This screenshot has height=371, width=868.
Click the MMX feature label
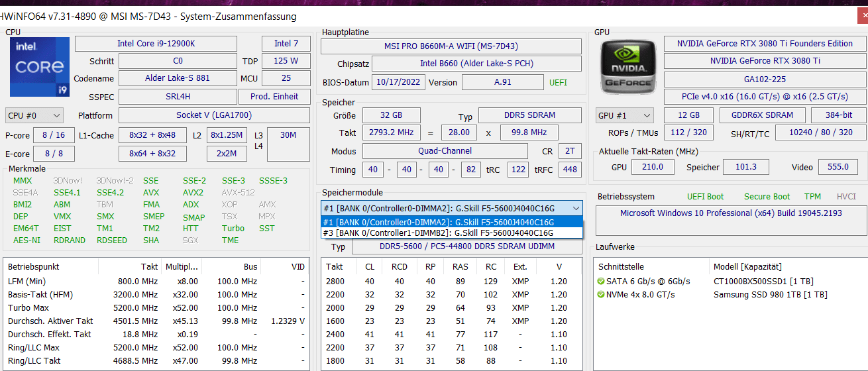[22, 181]
